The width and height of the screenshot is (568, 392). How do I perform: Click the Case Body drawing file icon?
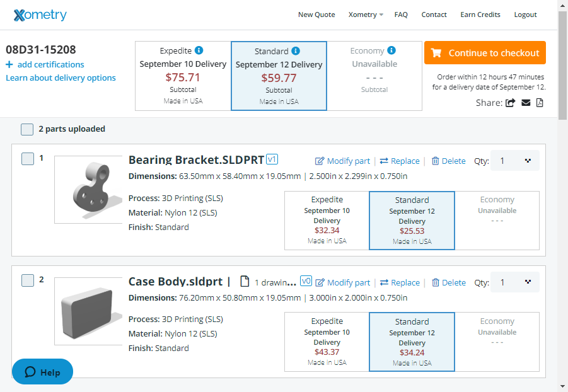(x=245, y=282)
